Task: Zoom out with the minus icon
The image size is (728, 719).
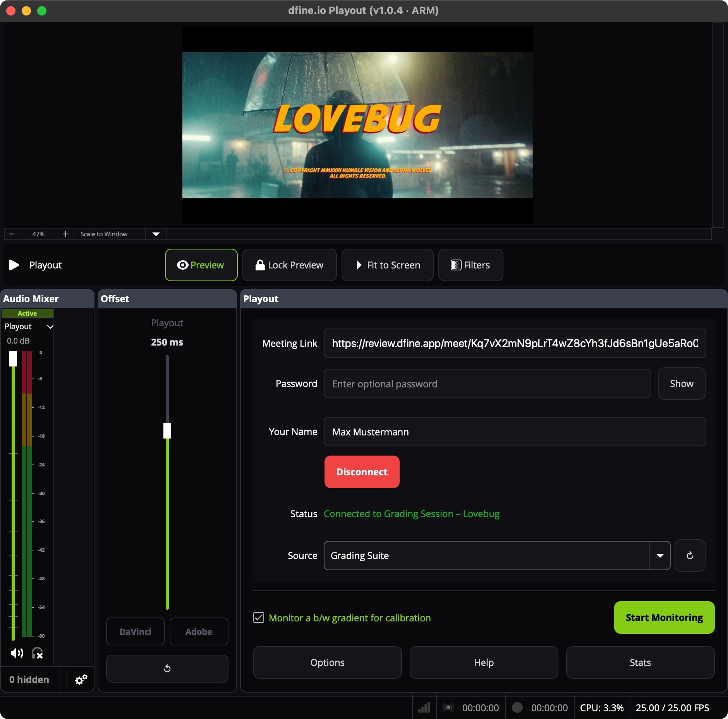Action: 12,234
